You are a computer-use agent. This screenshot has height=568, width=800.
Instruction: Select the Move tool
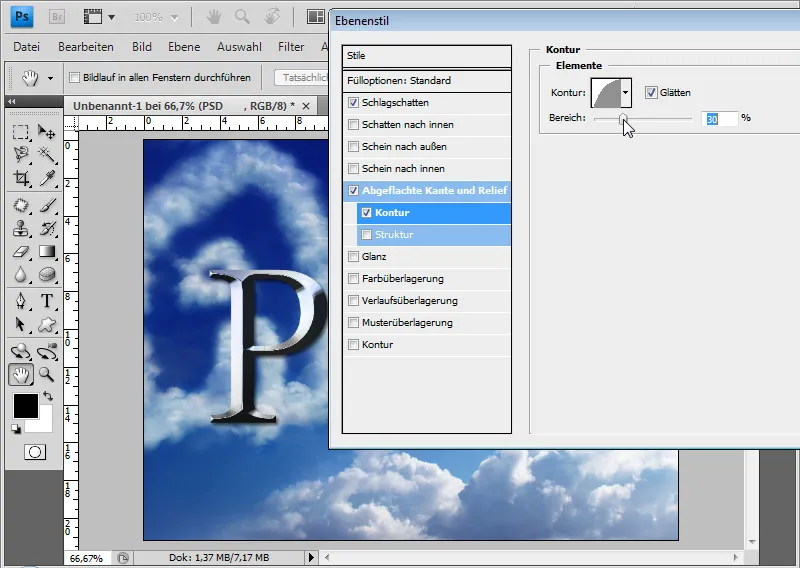(46, 132)
